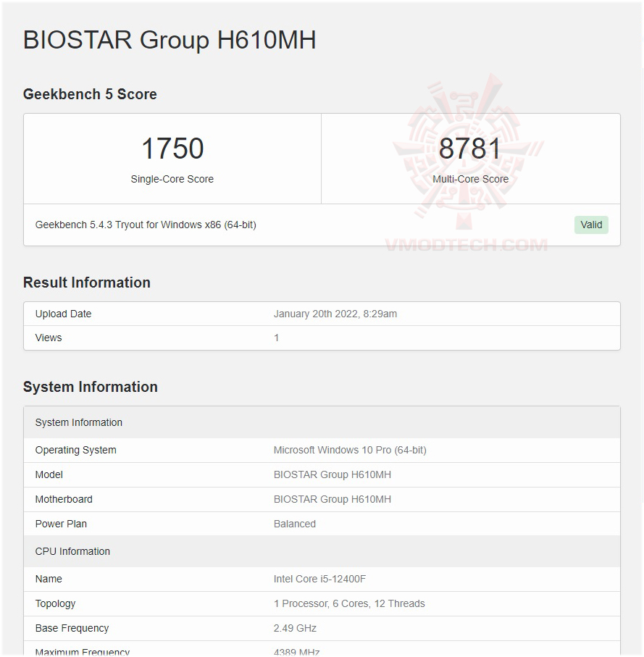This screenshot has width=644, height=657.
Task: Click the Base Frequency row label
Action: pos(72,628)
